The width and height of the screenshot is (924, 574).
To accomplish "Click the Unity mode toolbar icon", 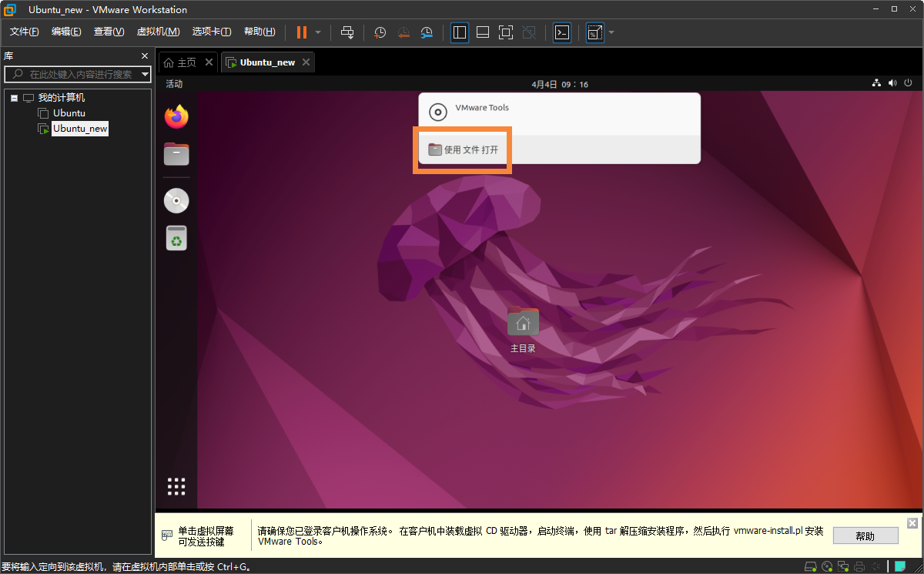I will 529,32.
